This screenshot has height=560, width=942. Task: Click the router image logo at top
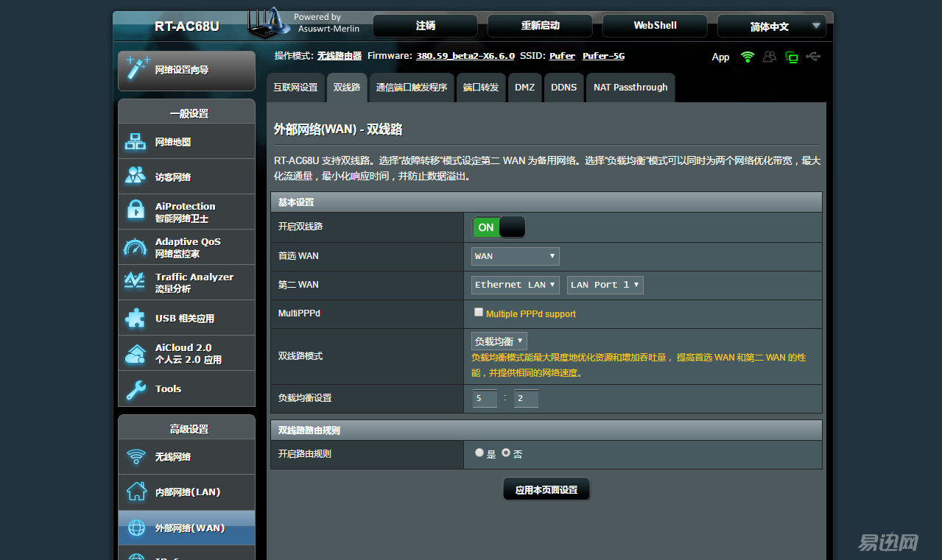coord(269,23)
